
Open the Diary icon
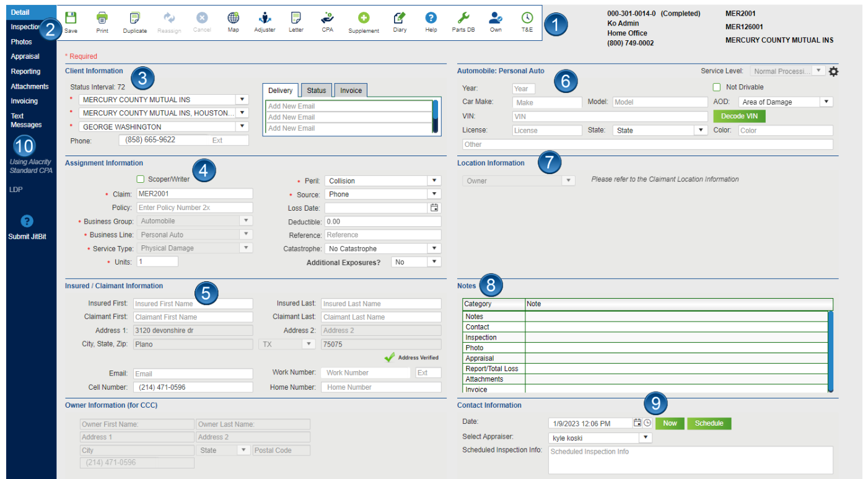400,18
